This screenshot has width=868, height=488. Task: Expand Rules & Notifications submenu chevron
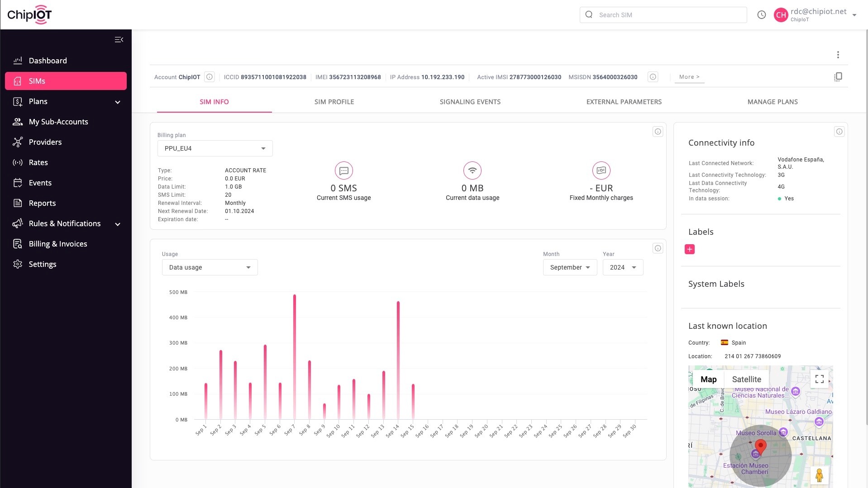(118, 224)
